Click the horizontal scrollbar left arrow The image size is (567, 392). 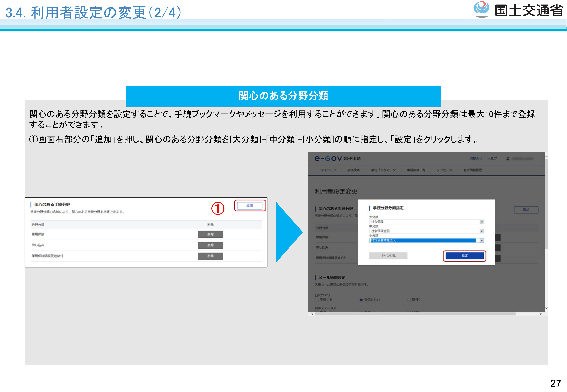point(312,314)
